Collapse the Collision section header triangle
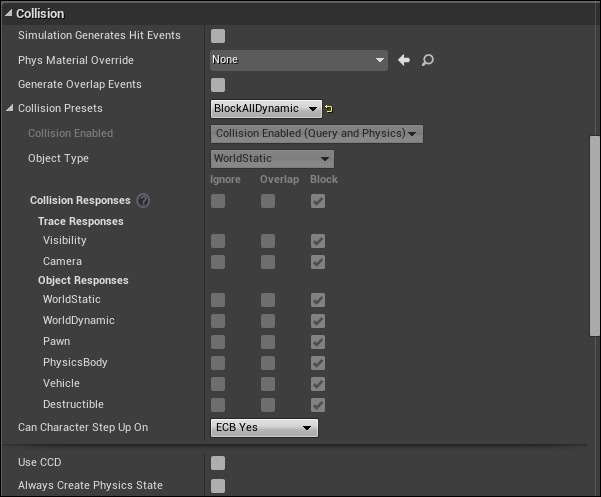Screen dimensions: 601x497 coord(8,13)
